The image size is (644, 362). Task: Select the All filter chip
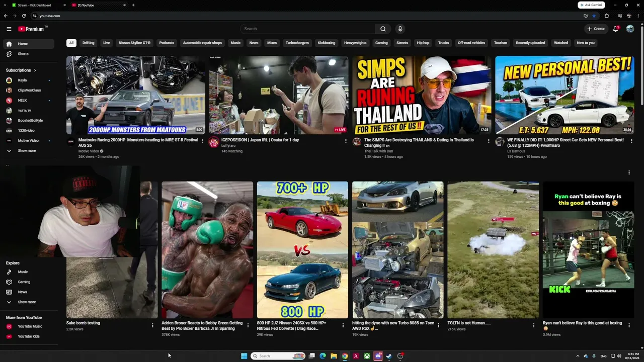[71, 43]
